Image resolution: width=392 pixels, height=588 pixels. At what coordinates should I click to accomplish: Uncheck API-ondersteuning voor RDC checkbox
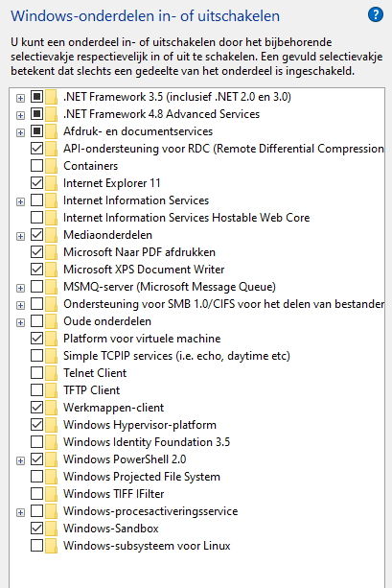pos(36,148)
